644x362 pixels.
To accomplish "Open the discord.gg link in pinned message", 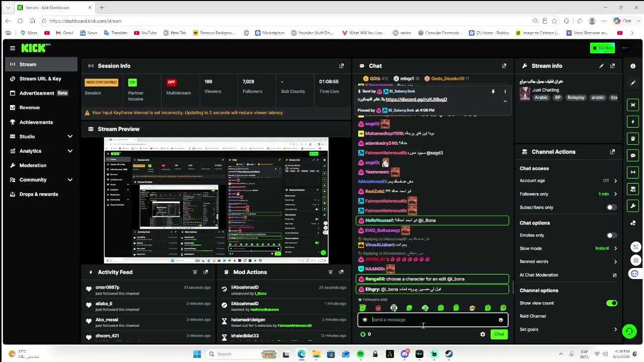I will [416, 100].
